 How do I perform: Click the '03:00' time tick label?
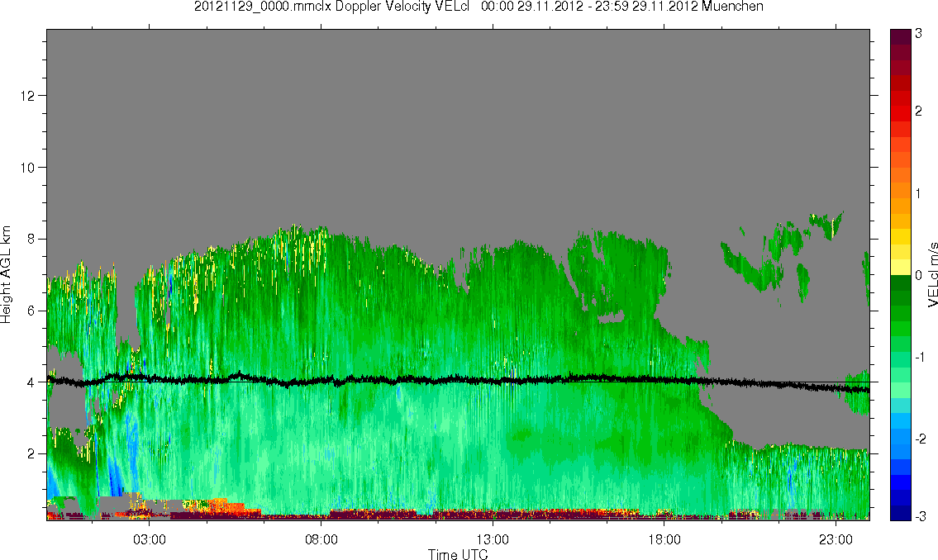(x=149, y=539)
